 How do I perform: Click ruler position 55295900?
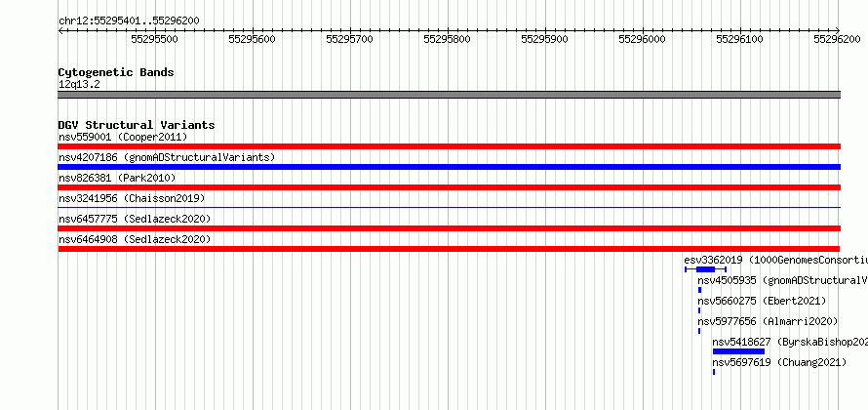[545, 39]
